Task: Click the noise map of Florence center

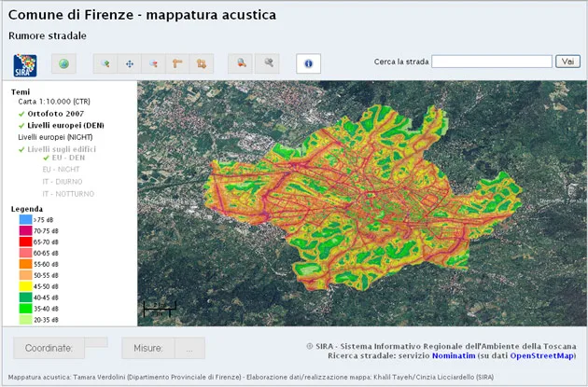Action: point(363,199)
